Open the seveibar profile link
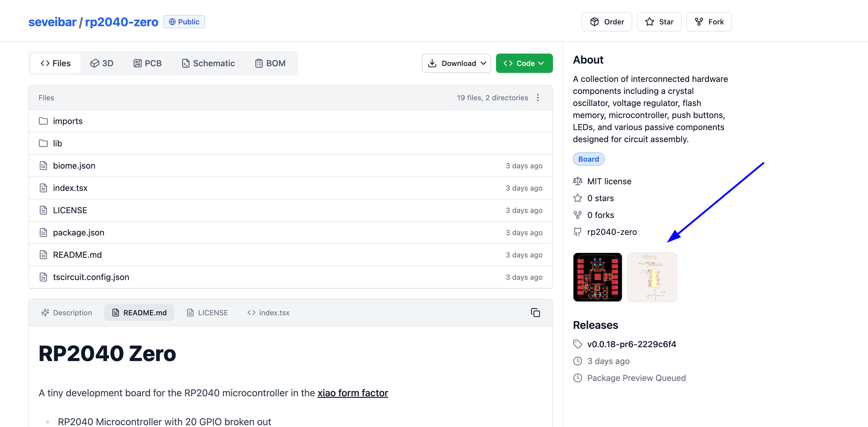Image resolution: width=868 pixels, height=427 pixels. (x=52, y=22)
